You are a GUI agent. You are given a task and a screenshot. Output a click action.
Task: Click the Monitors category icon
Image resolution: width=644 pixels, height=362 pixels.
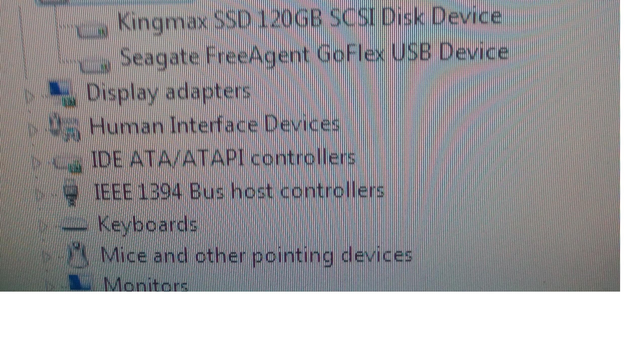79,283
